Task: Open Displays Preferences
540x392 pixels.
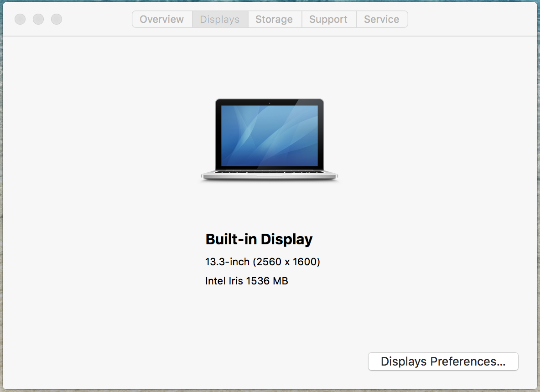Action: pyautogui.click(x=443, y=361)
